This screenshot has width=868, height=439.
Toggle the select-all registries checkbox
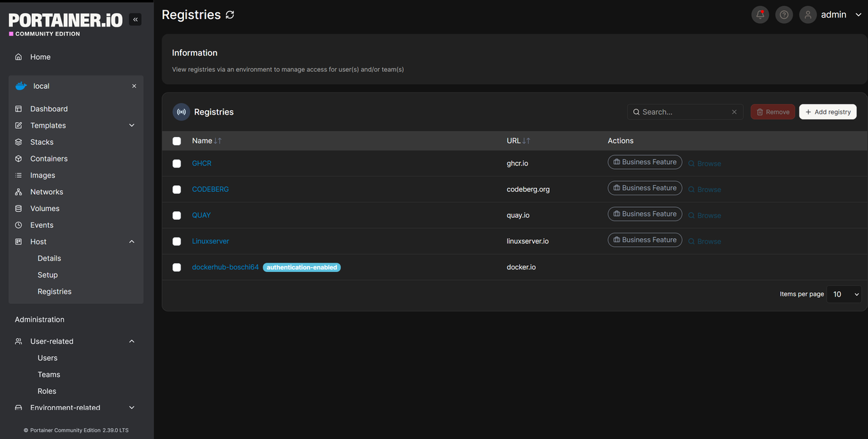click(x=176, y=141)
